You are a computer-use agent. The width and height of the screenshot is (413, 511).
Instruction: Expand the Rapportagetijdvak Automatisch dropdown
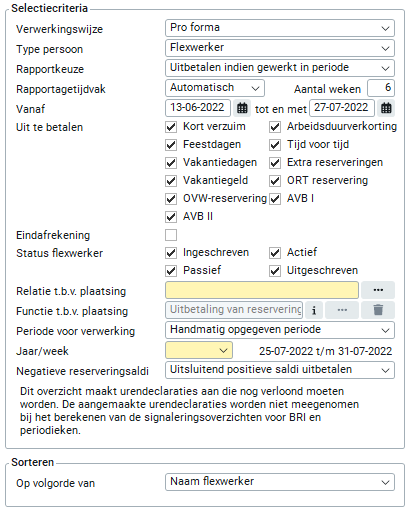(x=215, y=88)
